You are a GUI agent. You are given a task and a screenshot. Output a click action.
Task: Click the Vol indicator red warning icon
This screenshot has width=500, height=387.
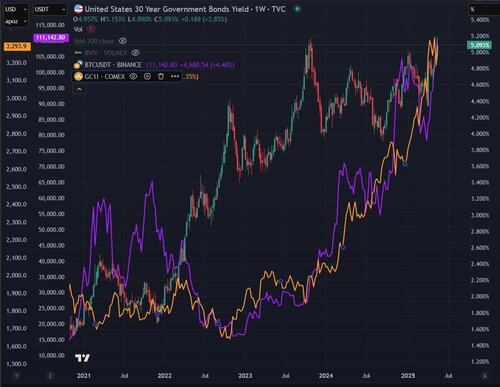pos(90,29)
